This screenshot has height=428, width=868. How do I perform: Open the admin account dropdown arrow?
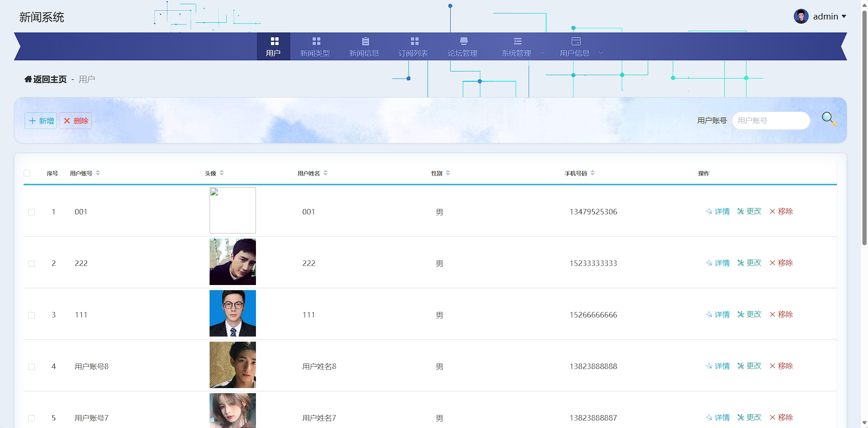pos(844,16)
